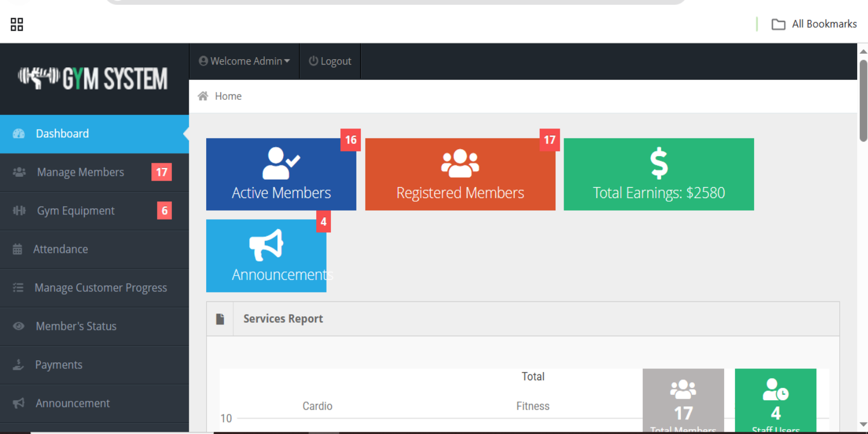Click the Gym Equipment dumbbell icon
This screenshot has height=434, width=868.
click(x=19, y=210)
